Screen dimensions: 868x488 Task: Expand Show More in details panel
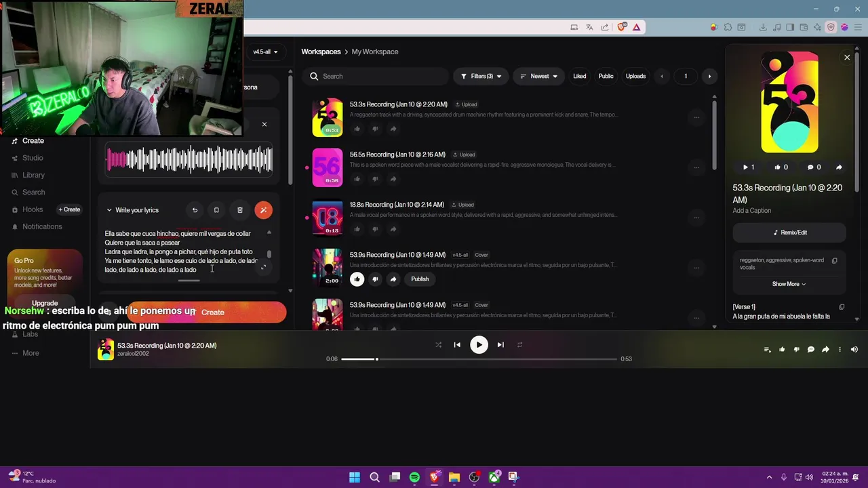coord(789,284)
